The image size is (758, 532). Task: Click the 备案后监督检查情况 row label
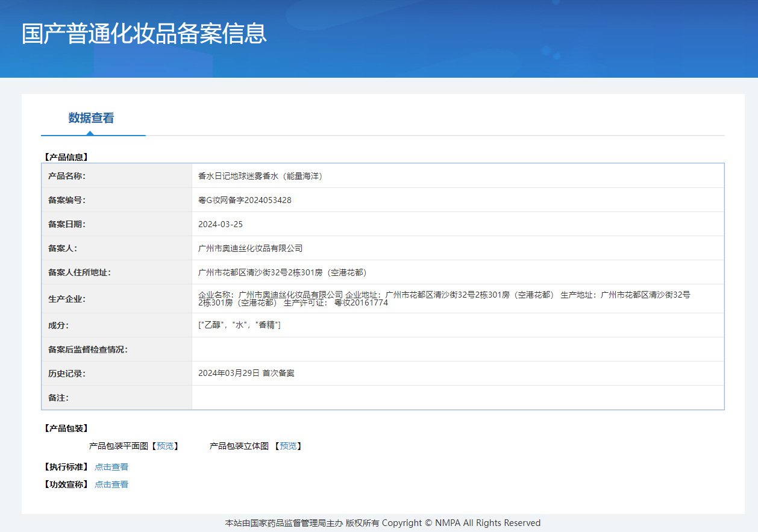(x=88, y=349)
